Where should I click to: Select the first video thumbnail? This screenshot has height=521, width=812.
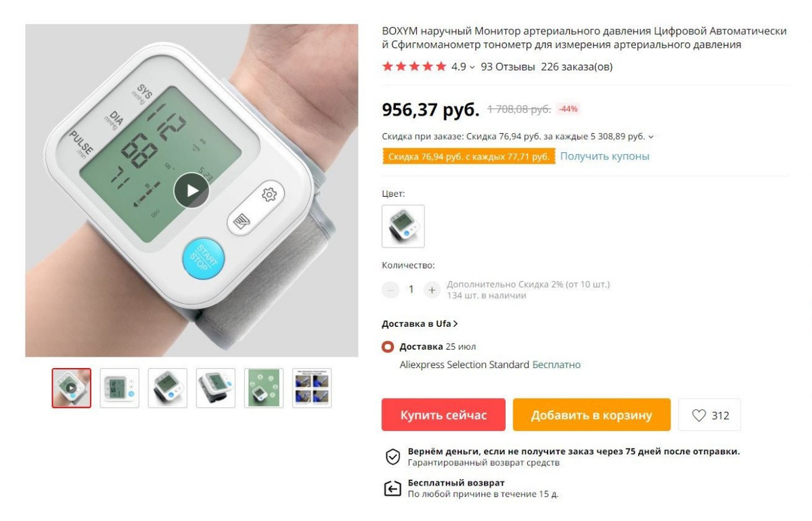tap(72, 388)
